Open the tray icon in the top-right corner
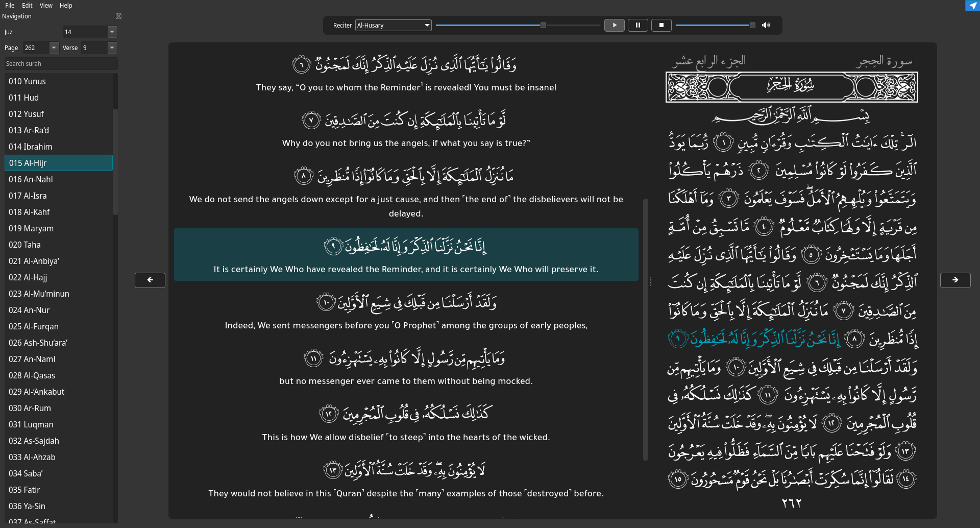 (x=971, y=6)
